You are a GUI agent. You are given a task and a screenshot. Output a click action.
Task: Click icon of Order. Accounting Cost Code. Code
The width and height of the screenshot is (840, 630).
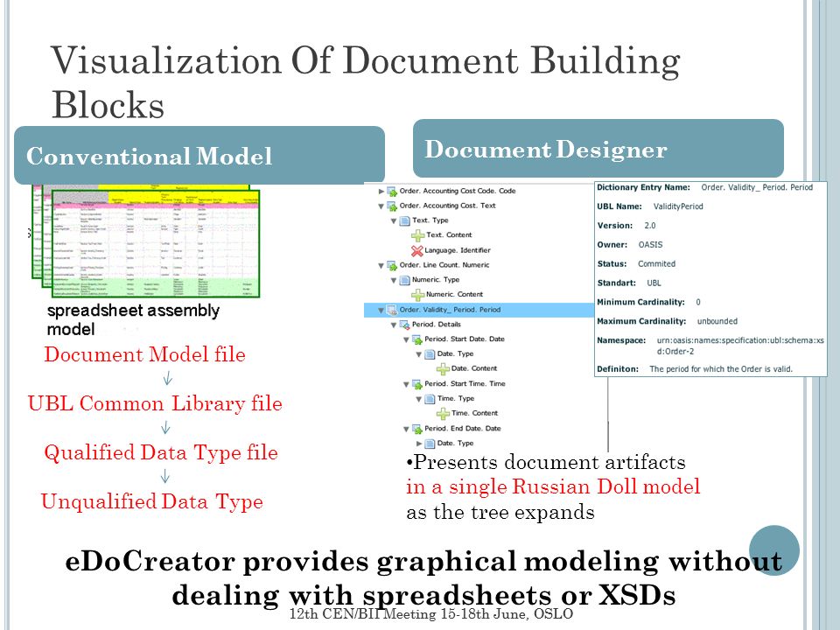[392, 192]
